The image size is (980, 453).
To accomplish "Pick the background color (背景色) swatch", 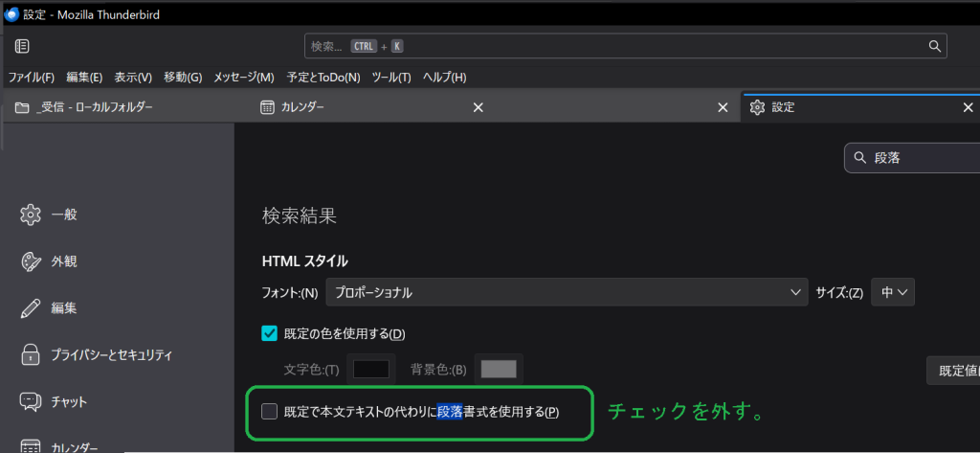I will [499, 369].
